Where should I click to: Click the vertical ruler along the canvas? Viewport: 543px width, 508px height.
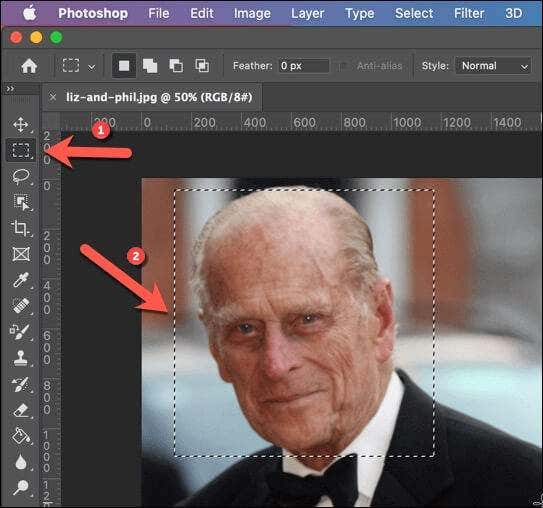pyautogui.click(x=51, y=319)
